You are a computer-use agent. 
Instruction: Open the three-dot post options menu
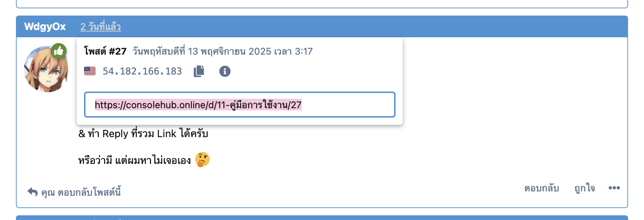614,188
